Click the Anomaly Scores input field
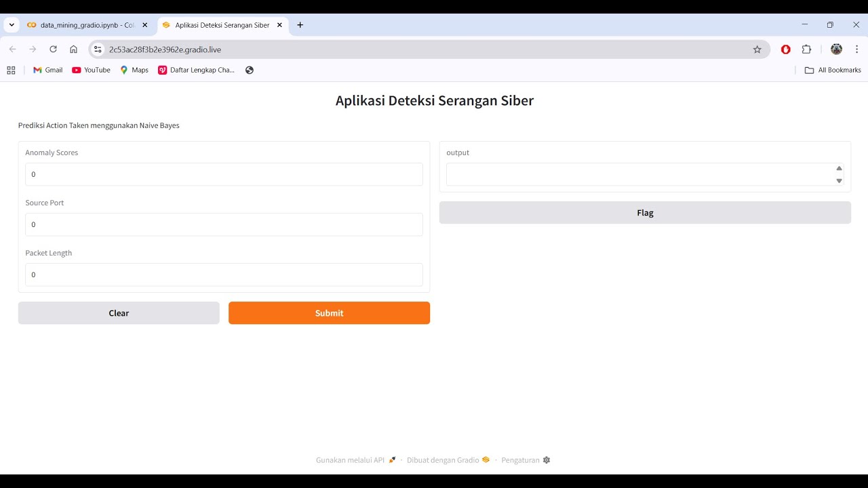Viewport: 868px width, 488px height. click(224, 174)
